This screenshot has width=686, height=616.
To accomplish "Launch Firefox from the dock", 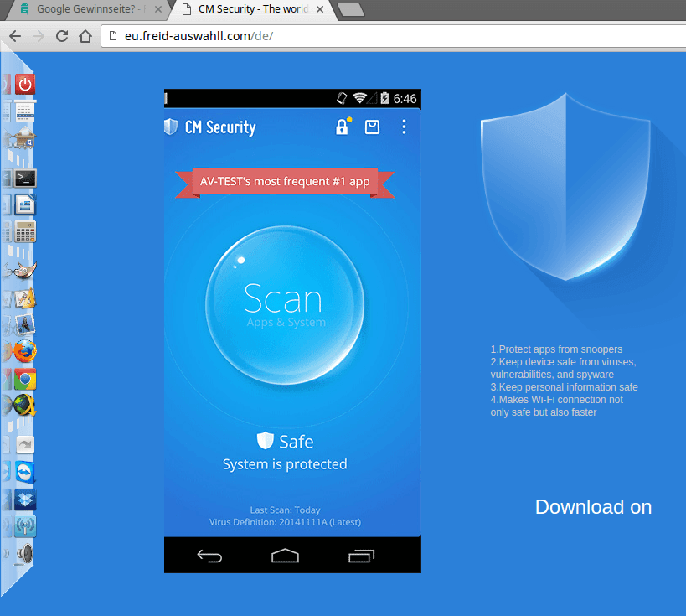I will coord(25,351).
